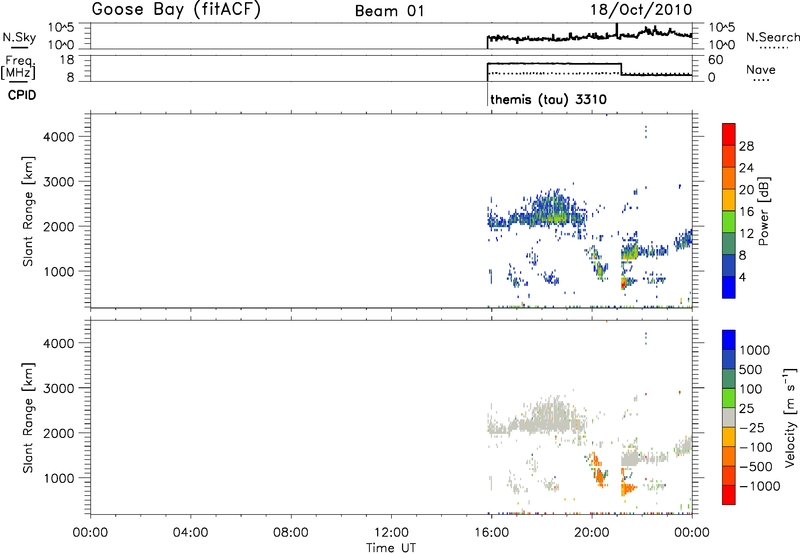Screen dimensions: 800x554
Task: Click the '12:00' time axis tick label
Action: point(391,533)
